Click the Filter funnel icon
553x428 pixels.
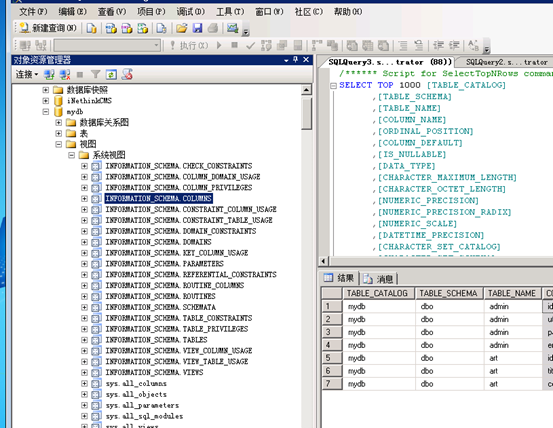96,74
